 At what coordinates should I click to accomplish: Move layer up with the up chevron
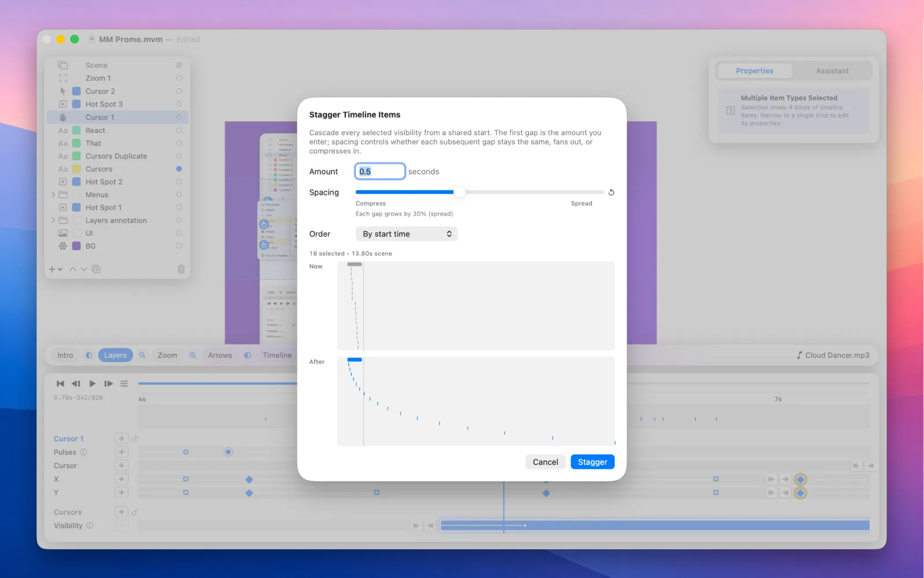tap(73, 269)
